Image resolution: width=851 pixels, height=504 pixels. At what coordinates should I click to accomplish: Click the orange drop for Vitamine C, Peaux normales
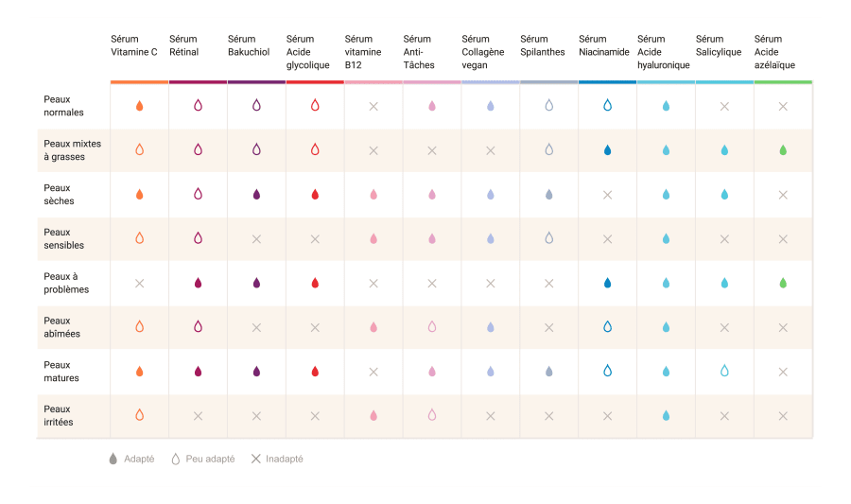click(x=140, y=106)
